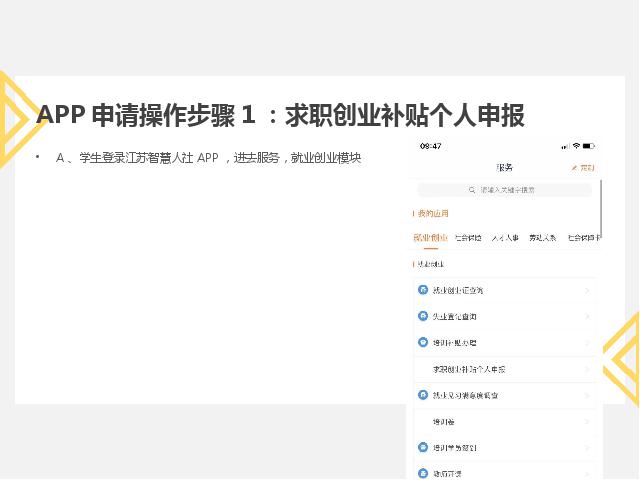Open the chevron on the 培训券 row
640x480 pixels.
point(587,422)
